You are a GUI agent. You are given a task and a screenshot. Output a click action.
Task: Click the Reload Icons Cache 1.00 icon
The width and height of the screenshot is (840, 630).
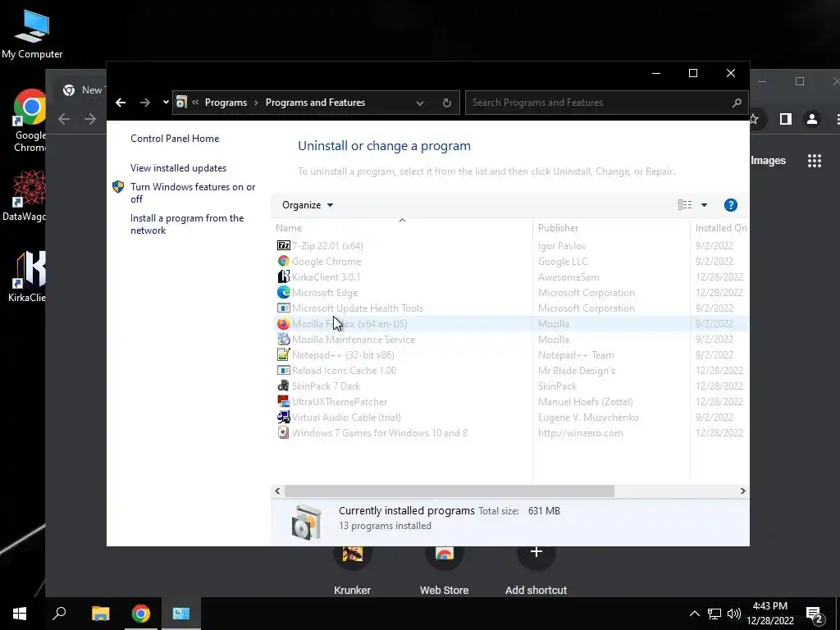point(283,370)
